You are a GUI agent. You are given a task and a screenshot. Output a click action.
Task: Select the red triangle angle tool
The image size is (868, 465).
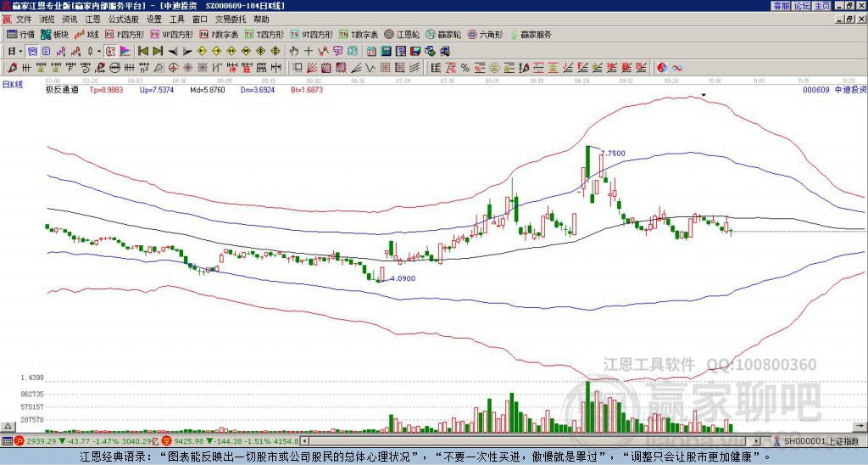point(159,68)
